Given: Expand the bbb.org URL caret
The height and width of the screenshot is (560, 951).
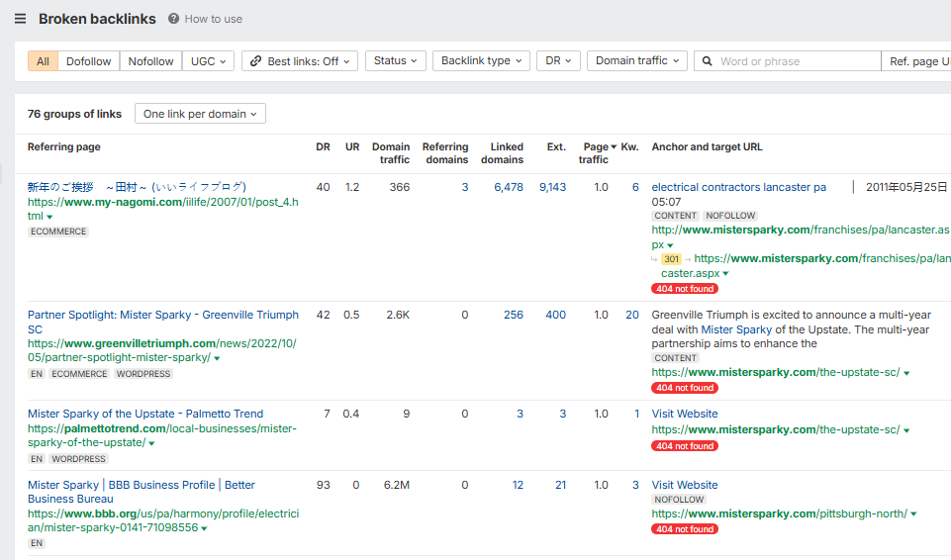Looking at the screenshot, I should (204, 528).
